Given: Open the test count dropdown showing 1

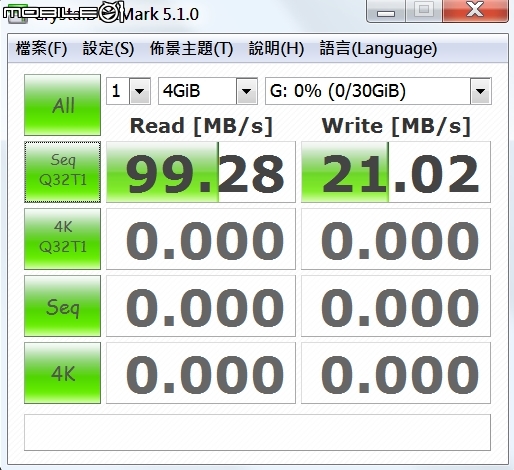Looking at the screenshot, I should click(128, 91).
